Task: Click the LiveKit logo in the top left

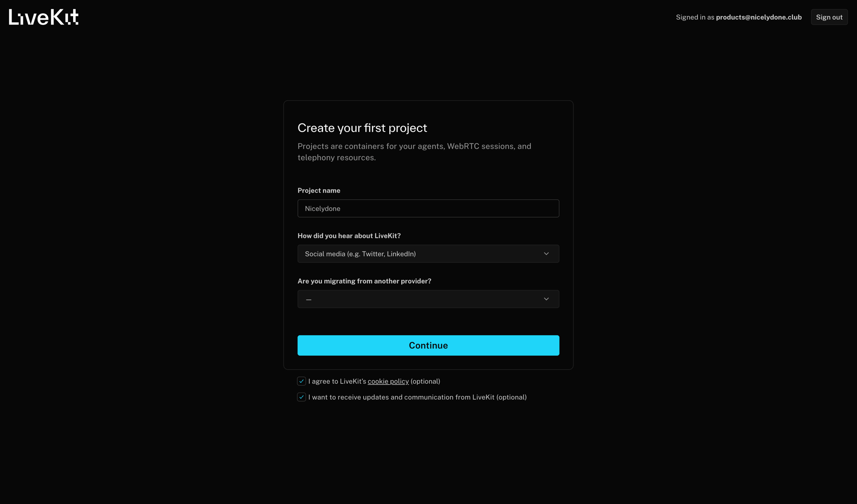Action: click(43, 17)
